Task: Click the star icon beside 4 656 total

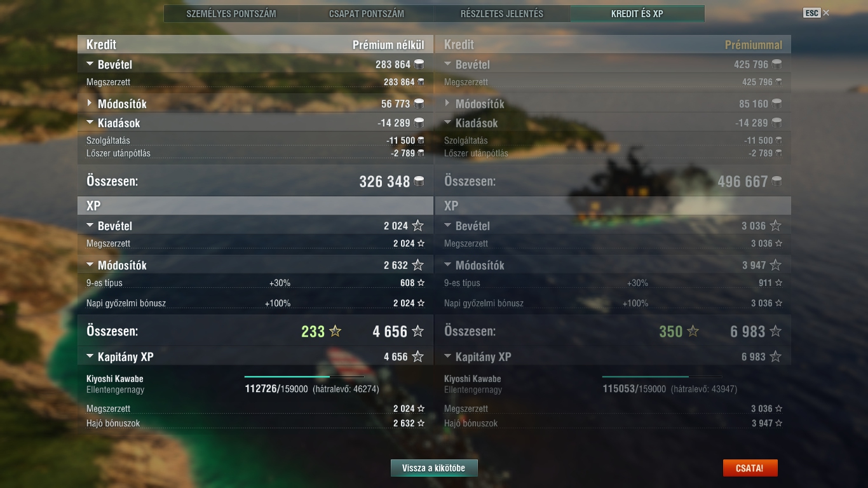Action: pos(417,331)
